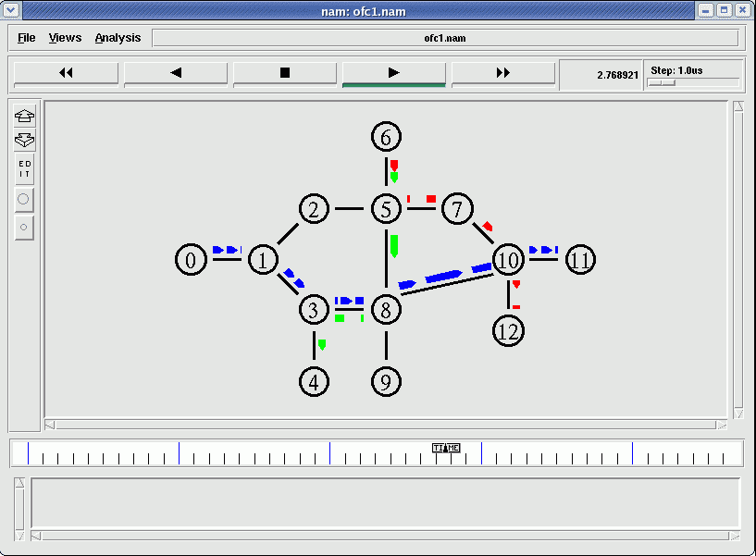Click central node 5

[x=386, y=209]
